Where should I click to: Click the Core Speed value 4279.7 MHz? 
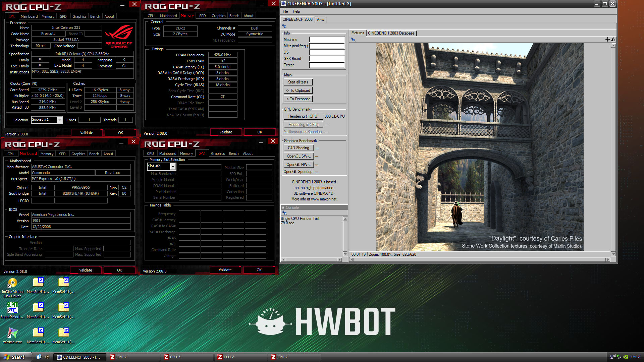point(48,90)
